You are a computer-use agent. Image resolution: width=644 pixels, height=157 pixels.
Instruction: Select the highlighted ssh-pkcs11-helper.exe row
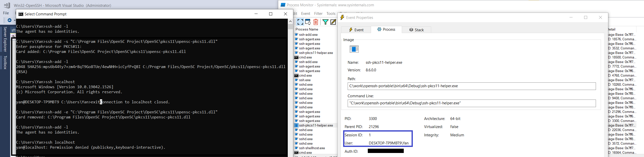point(315,125)
